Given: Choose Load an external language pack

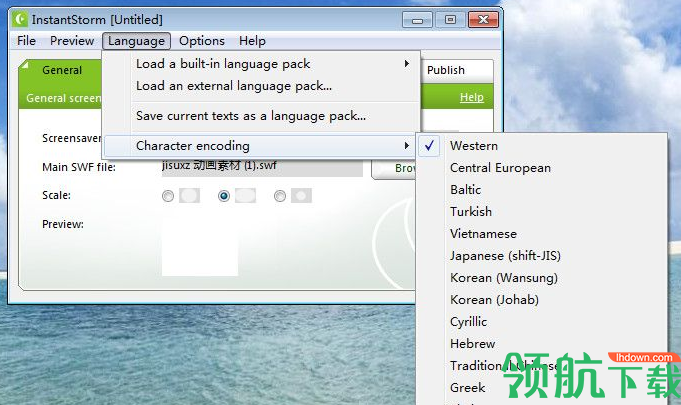Looking at the screenshot, I should (x=262, y=86).
